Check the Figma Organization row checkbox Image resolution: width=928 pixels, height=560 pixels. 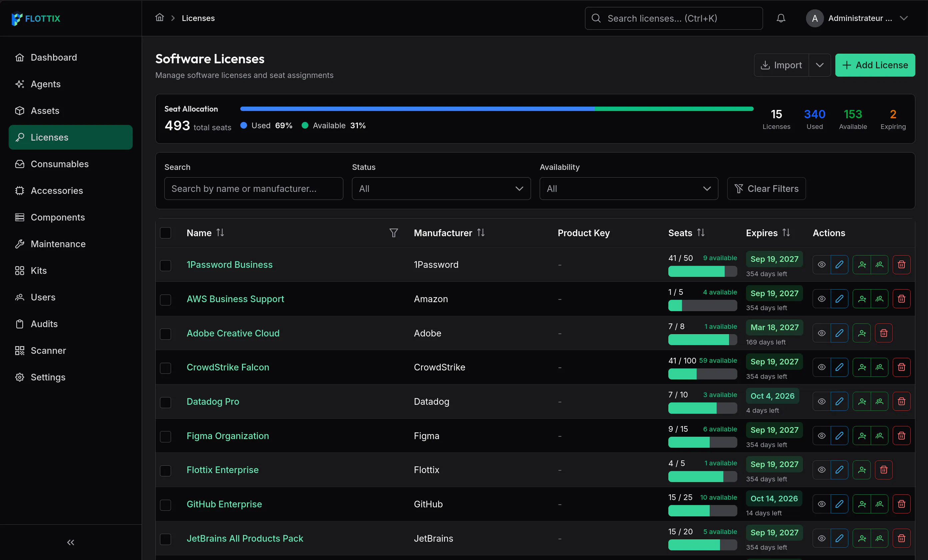pos(165,436)
